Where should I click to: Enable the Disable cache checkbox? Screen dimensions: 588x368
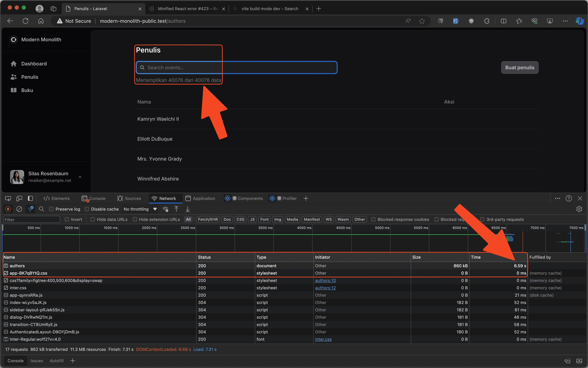coord(87,209)
